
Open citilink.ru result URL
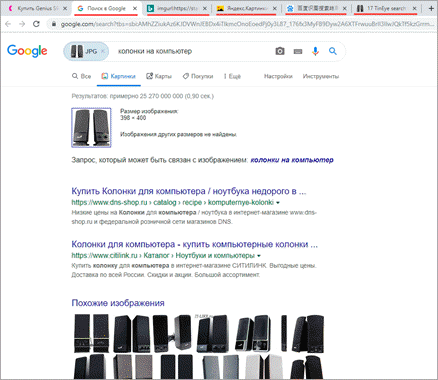point(163,256)
